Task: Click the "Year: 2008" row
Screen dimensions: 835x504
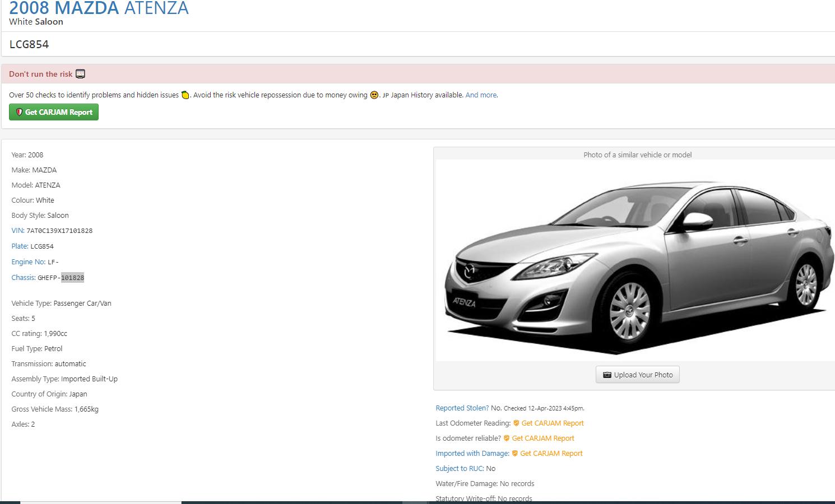Action: [27, 155]
